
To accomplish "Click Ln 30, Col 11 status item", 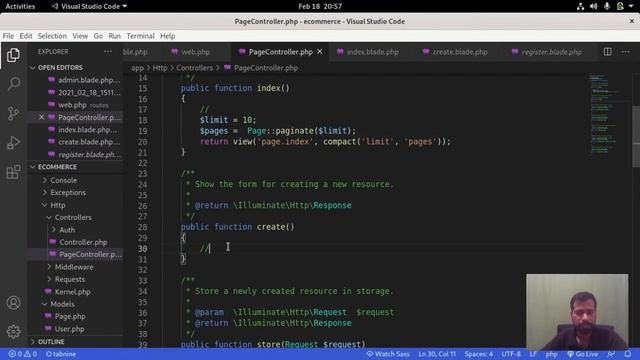I will pos(437,354).
